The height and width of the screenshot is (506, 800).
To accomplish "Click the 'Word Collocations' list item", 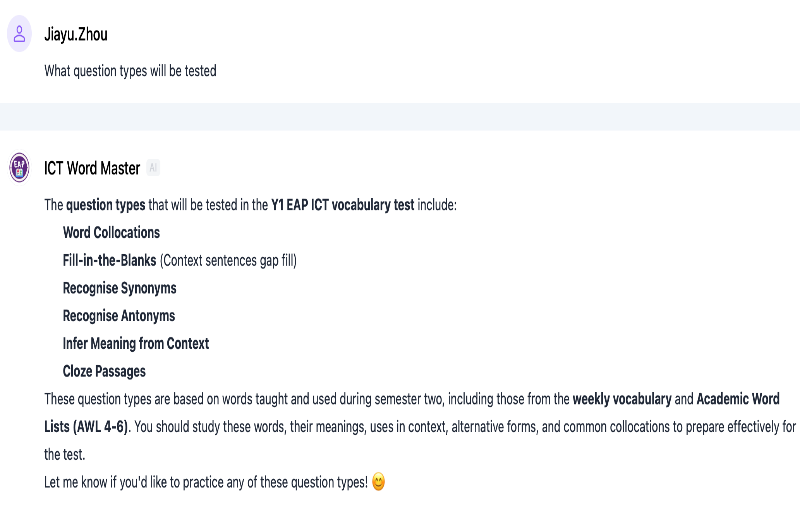I will (x=111, y=232).
